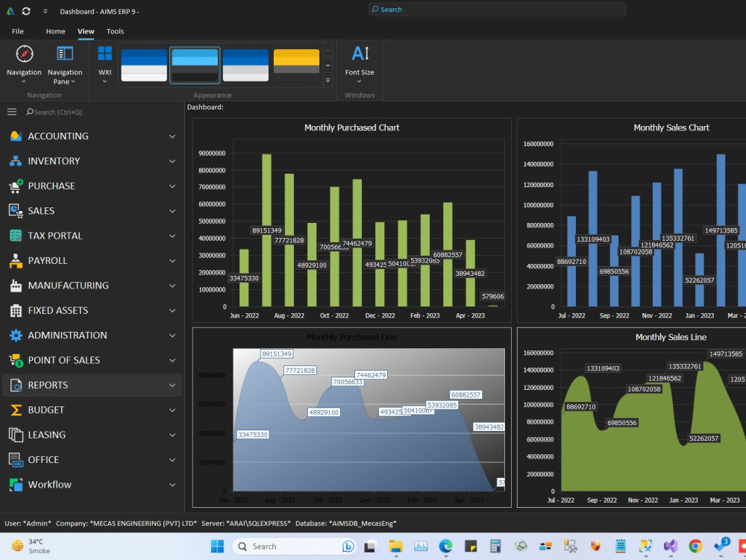Open the LEASING module label
Viewport: 746px width, 560px height.
click(x=46, y=435)
